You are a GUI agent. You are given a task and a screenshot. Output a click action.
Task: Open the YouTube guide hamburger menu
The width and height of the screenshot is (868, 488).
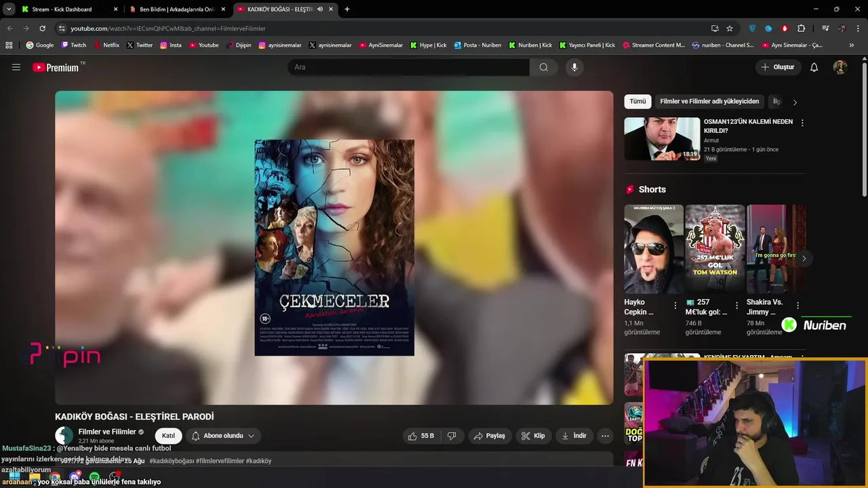click(x=16, y=67)
